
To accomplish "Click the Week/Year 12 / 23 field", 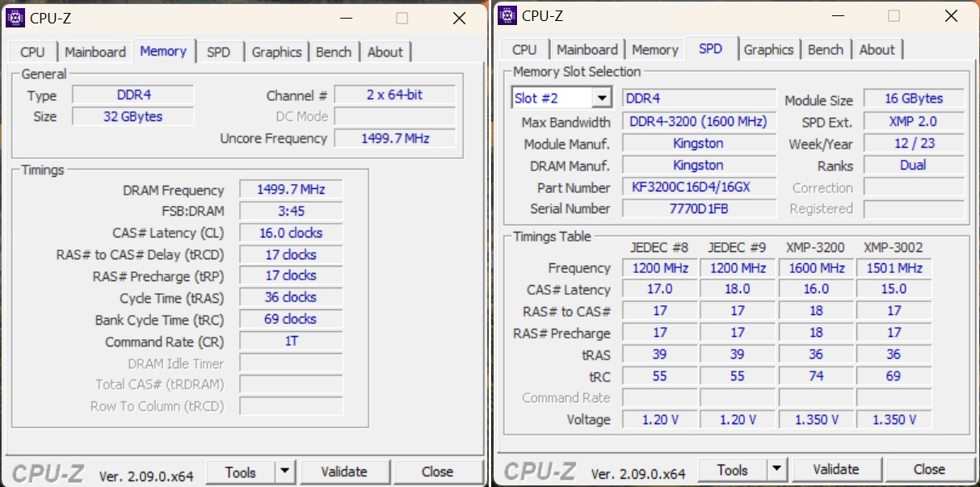I will click(x=914, y=143).
